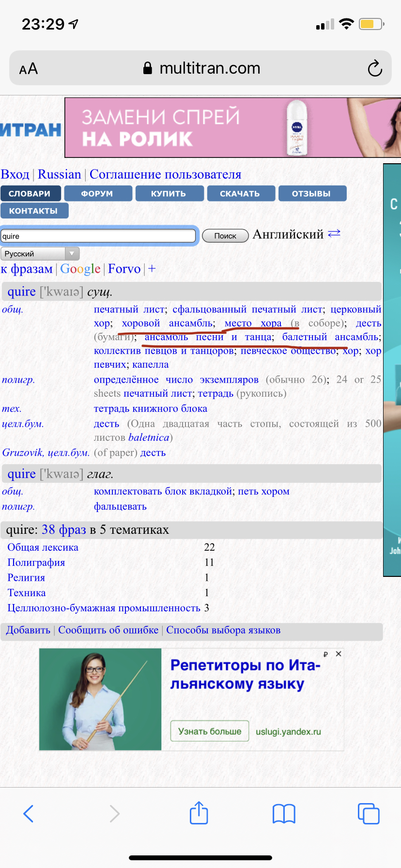
Task: Open the СЛОВАРИ tab
Action: coord(30,194)
